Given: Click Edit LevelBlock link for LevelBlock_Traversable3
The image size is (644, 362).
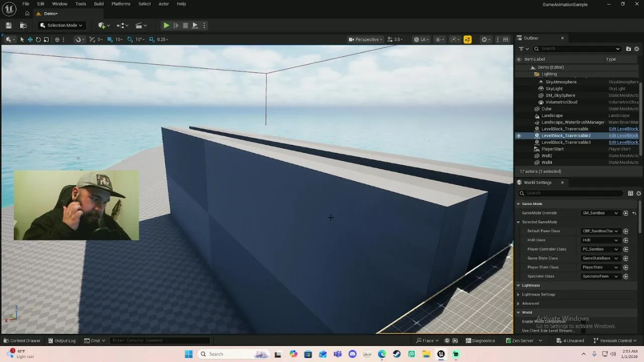Looking at the screenshot, I should tap(623, 142).
